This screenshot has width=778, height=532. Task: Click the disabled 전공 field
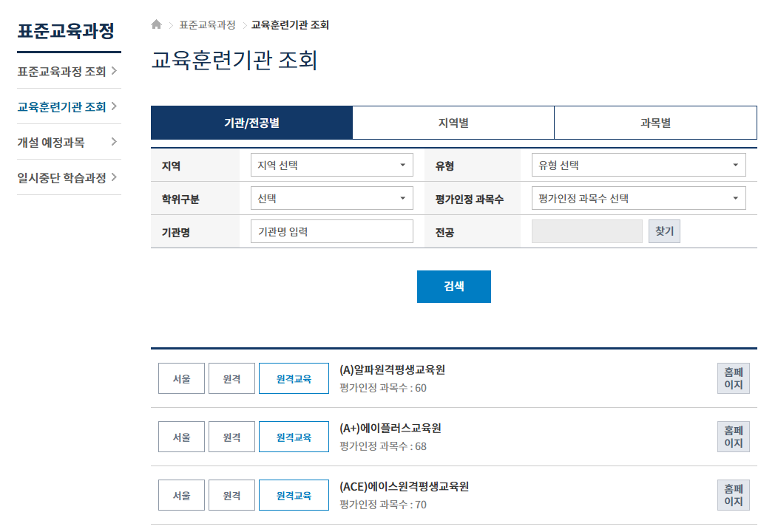coord(587,231)
